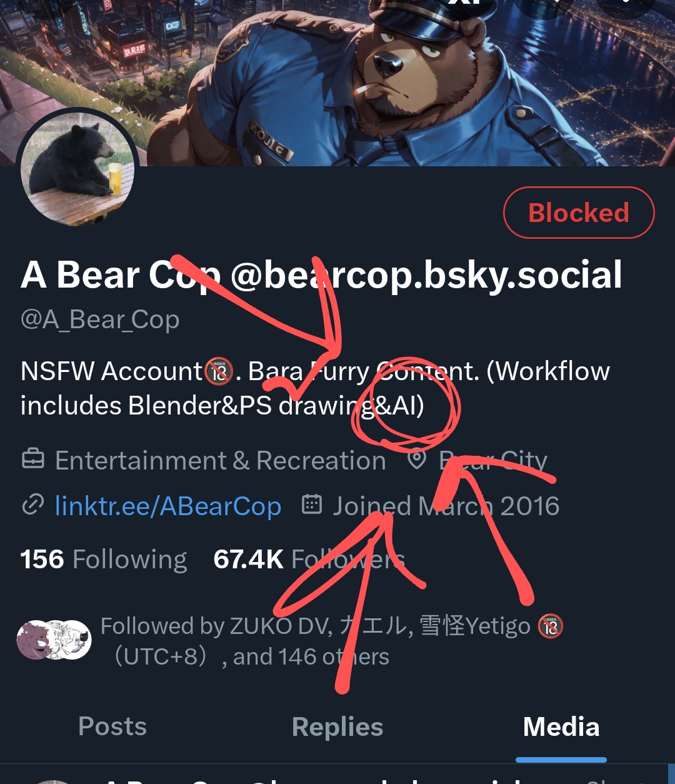Tap the red Blocked button
This screenshot has width=675, height=784.
pos(579,213)
